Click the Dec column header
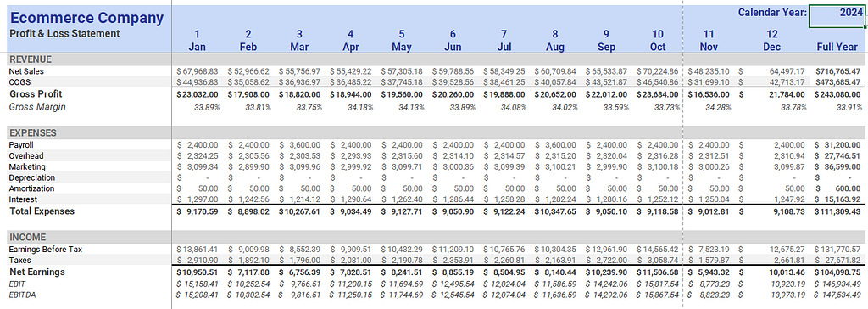868x309 pixels. pyautogui.click(x=771, y=48)
